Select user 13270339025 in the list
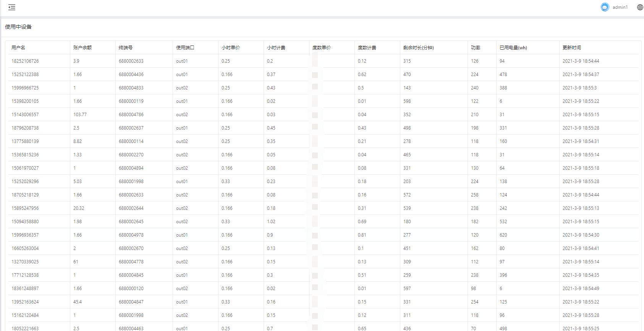The image size is (644, 331). pos(25,262)
